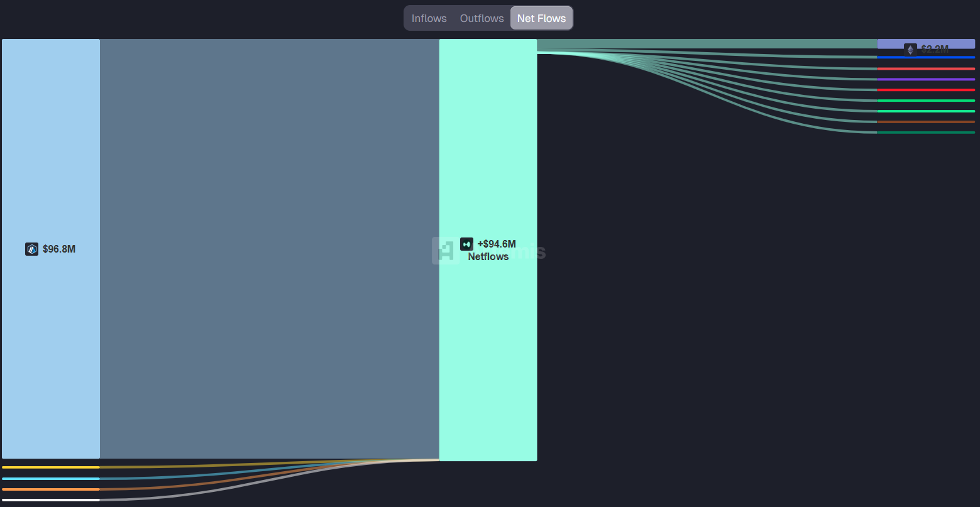Select the blue destination bar on right
This screenshot has height=507, width=980.
[926, 57]
